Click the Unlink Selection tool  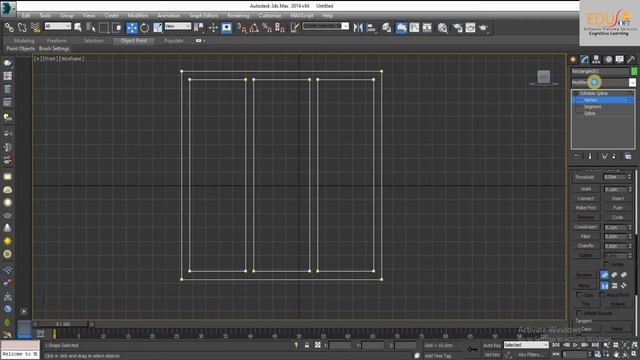(22, 28)
